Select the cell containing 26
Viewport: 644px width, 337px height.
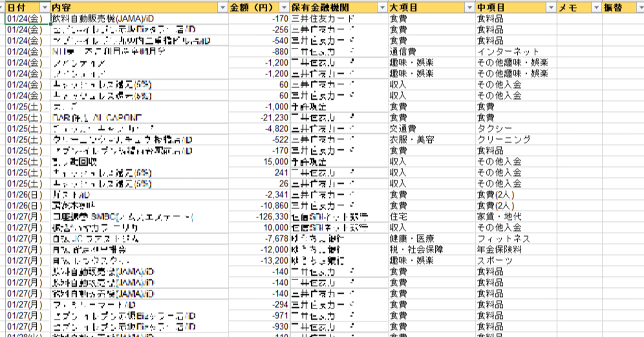(259, 184)
